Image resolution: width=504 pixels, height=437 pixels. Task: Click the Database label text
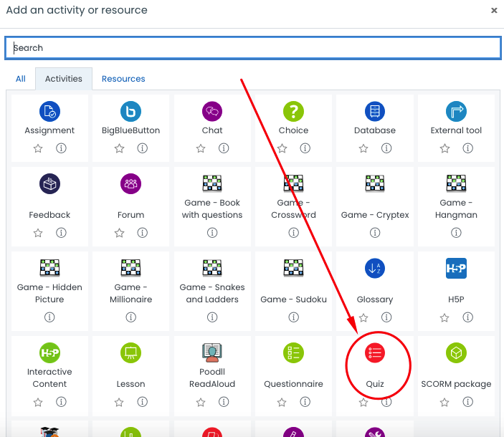pyautogui.click(x=375, y=130)
